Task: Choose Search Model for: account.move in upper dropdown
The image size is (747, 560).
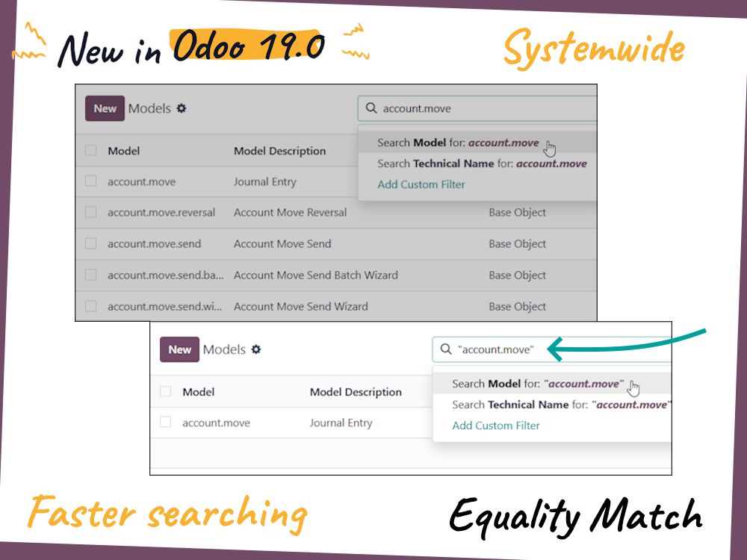Action: (x=477, y=143)
